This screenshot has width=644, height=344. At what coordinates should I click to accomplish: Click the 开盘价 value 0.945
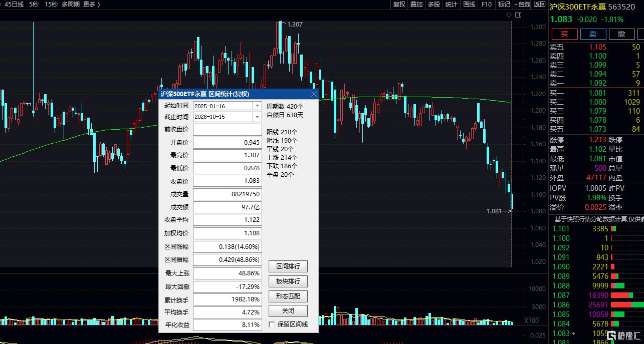[228, 143]
